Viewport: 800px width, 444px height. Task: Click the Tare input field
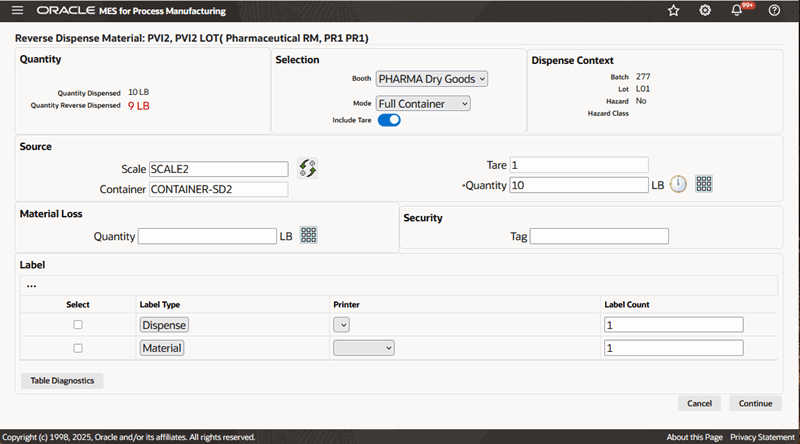pyautogui.click(x=579, y=165)
